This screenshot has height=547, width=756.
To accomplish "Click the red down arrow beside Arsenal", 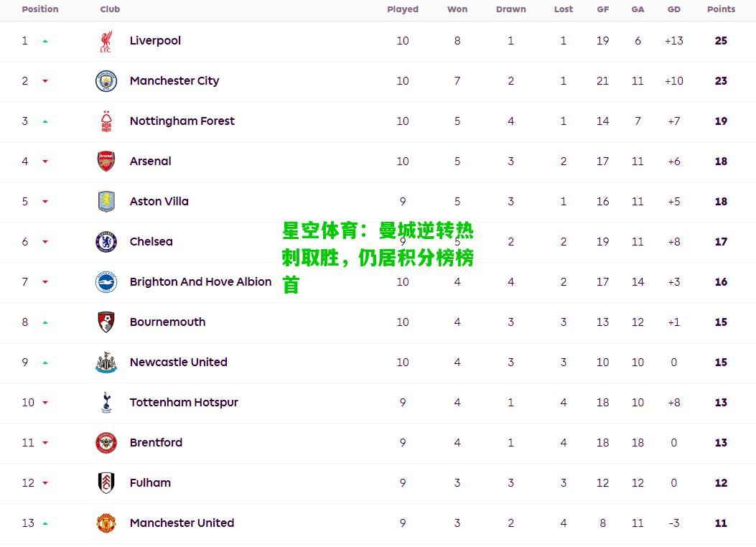I will tap(45, 162).
